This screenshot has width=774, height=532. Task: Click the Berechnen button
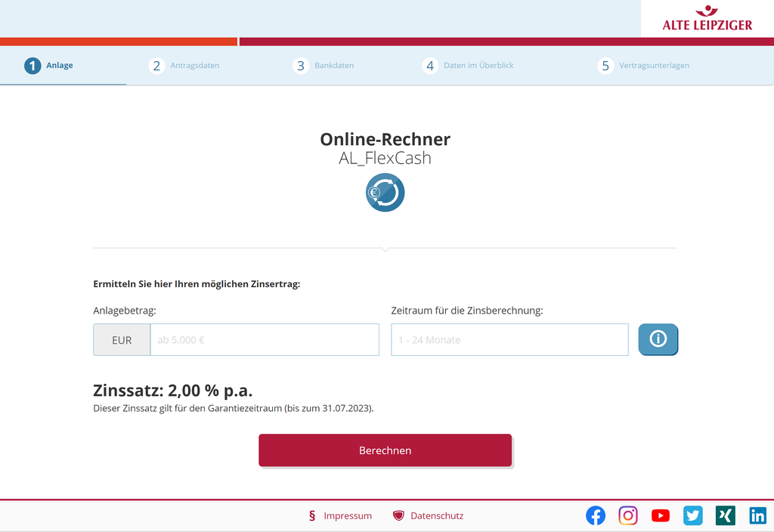pyautogui.click(x=385, y=450)
